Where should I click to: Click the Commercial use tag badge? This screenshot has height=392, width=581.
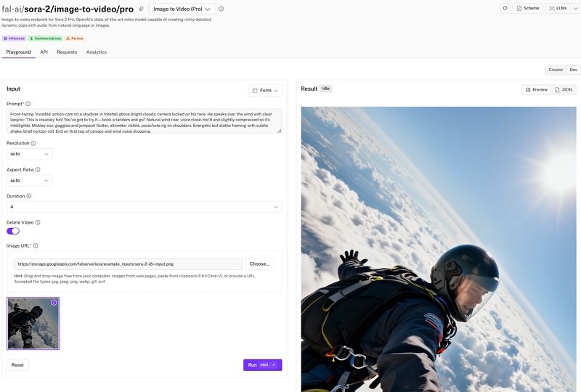[x=46, y=38]
